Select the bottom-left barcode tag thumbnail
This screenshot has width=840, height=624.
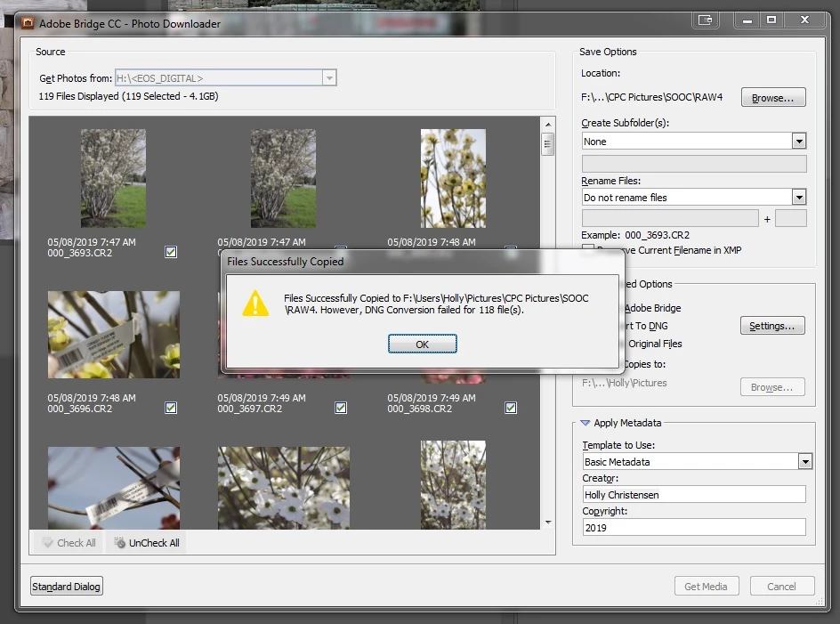point(114,488)
